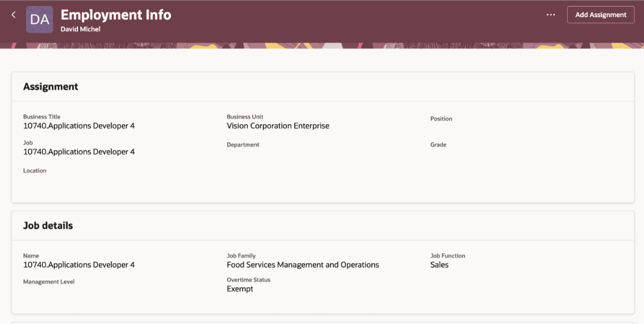Image resolution: width=644 pixels, height=324 pixels.
Task: Open the three-dots more actions menu
Action: click(551, 15)
